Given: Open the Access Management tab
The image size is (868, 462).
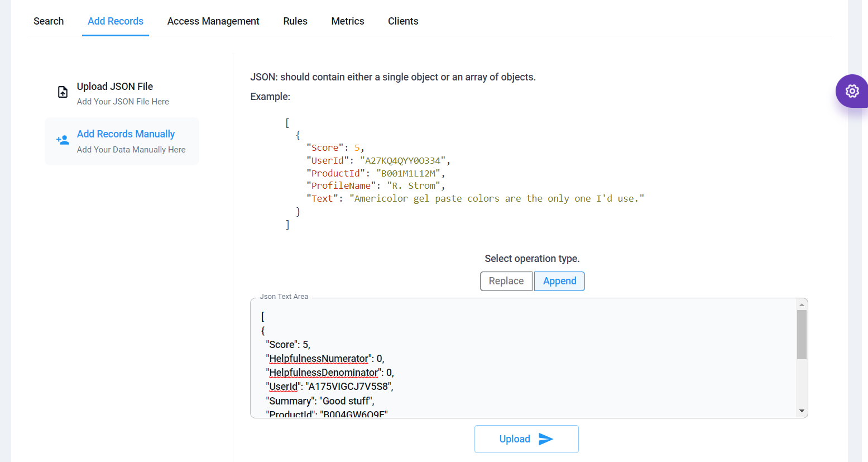Looking at the screenshot, I should click(213, 21).
